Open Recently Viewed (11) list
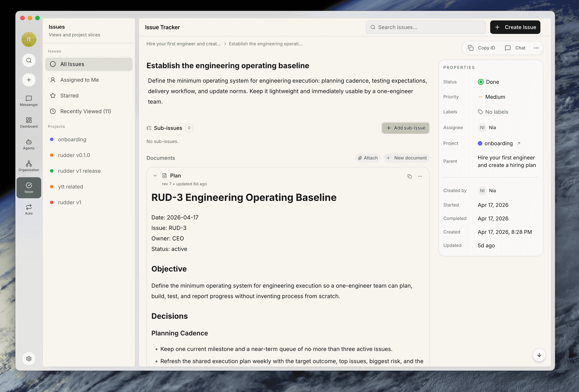The height and width of the screenshot is (392, 579). tap(89, 111)
